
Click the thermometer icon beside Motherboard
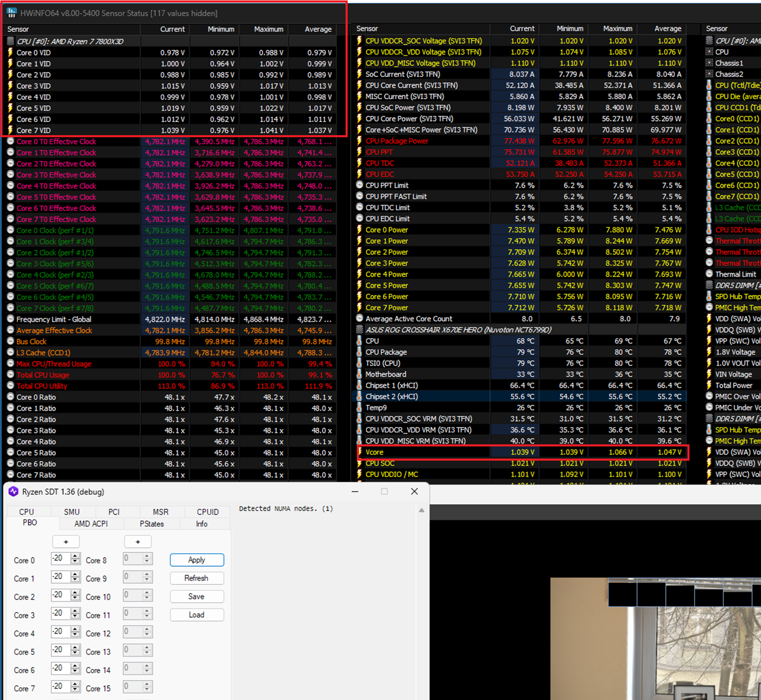359,374
